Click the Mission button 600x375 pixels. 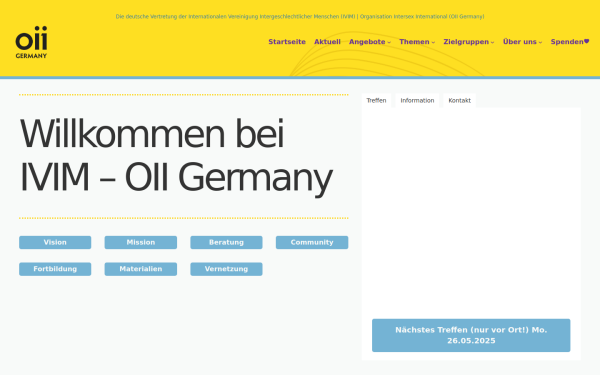click(x=141, y=242)
